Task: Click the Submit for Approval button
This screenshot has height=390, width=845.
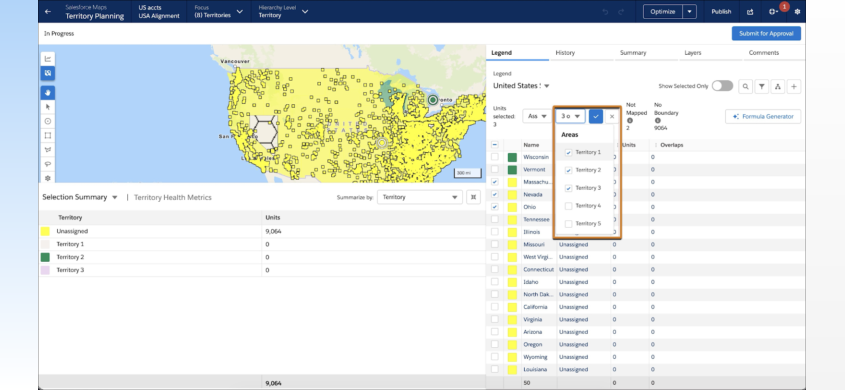Action: (x=766, y=33)
